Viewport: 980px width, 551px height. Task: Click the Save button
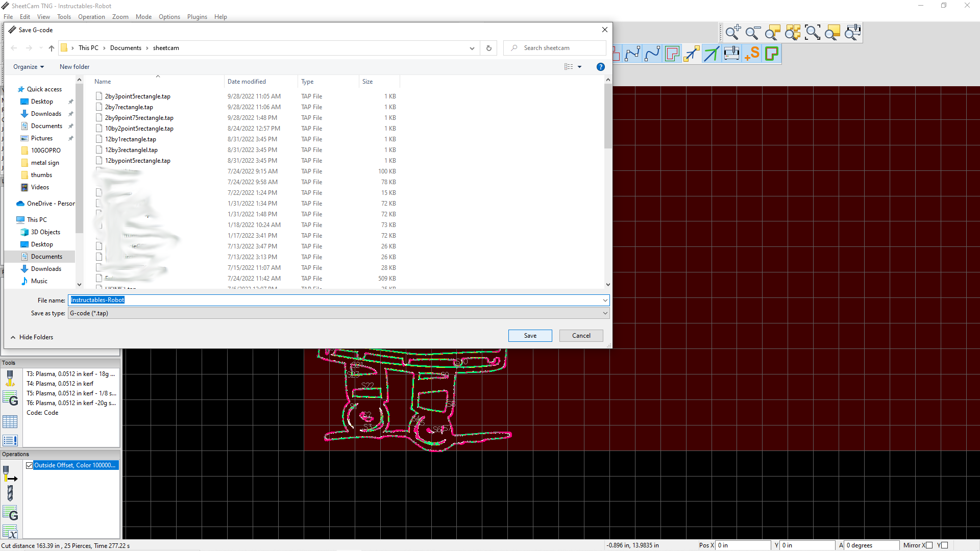pos(530,336)
